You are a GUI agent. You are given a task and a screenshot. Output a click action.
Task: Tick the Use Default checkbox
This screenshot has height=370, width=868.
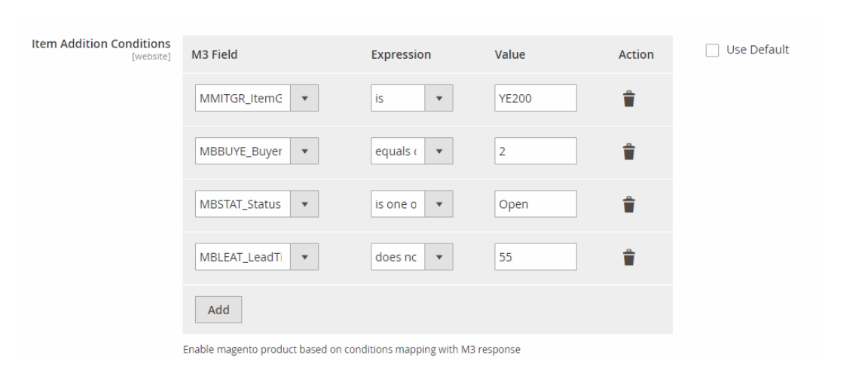pos(712,50)
